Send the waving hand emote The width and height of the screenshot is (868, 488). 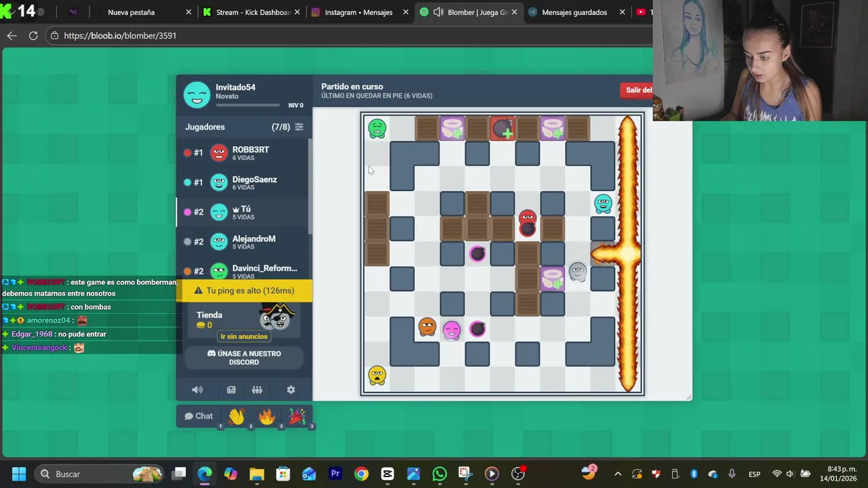click(236, 416)
